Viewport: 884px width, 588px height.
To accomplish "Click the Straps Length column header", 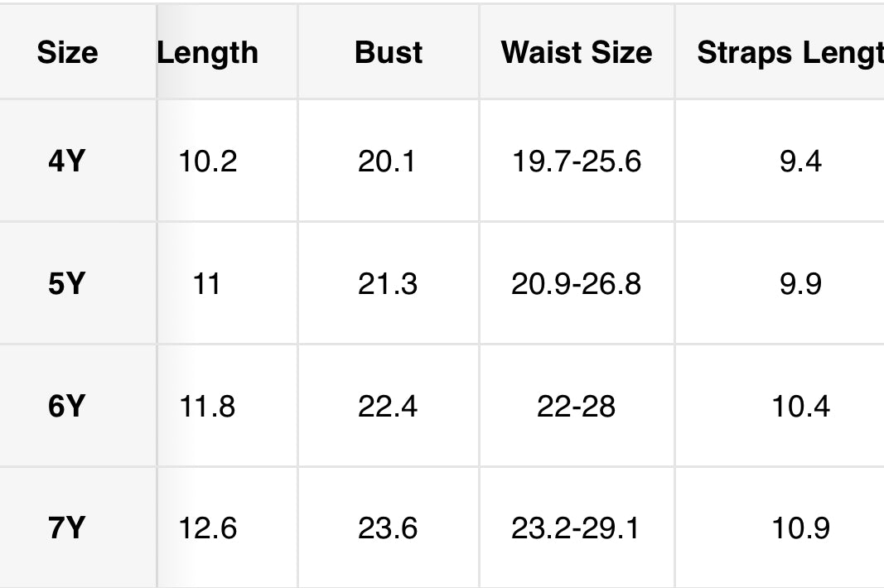I will [x=780, y=52].
